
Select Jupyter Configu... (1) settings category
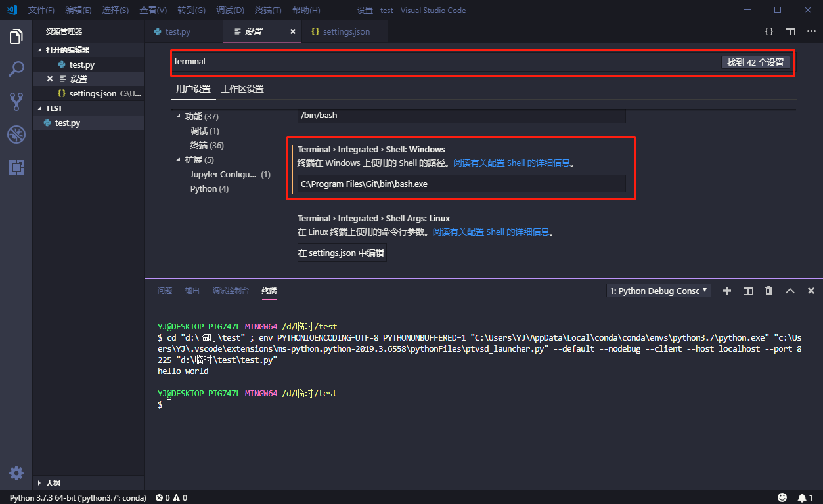[x=230, y=174]
